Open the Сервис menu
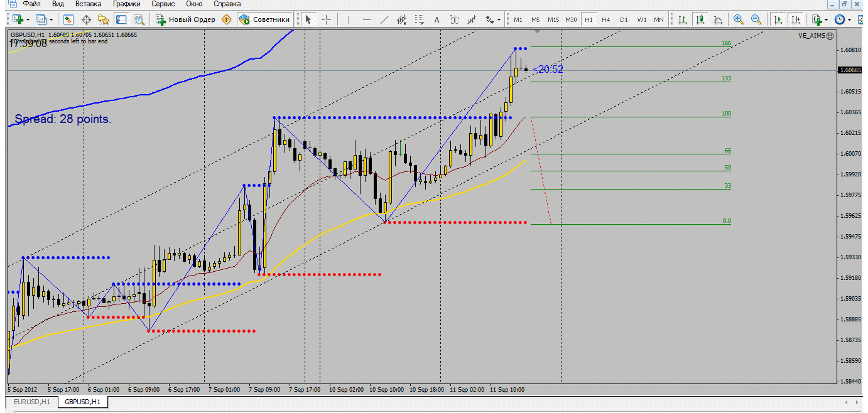The image size is (868, 413). point(163,4)
